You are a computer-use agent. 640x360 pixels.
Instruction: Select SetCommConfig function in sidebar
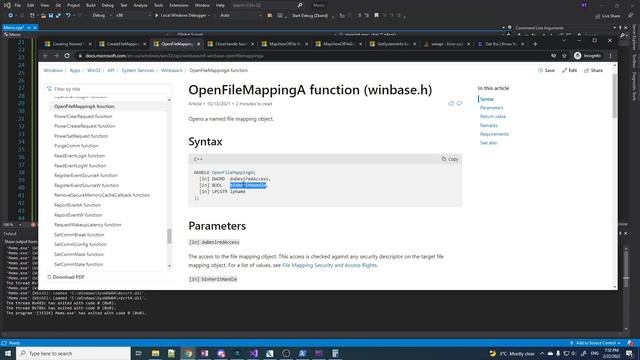[80, 244]
